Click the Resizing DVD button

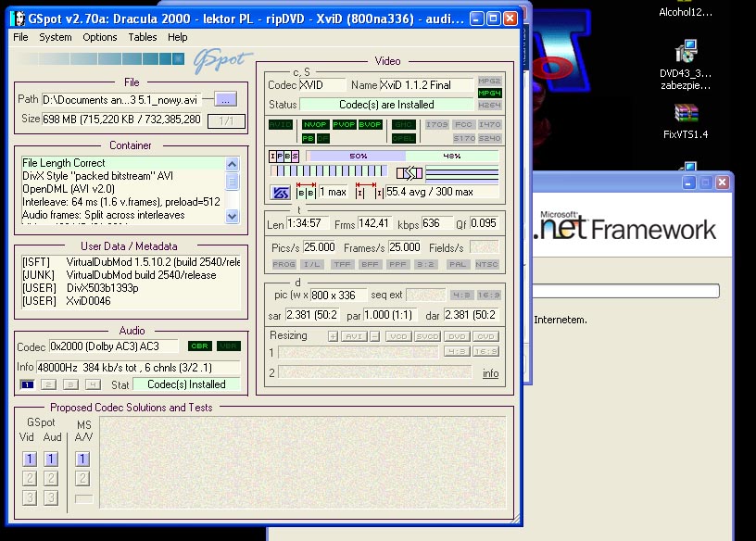coord(457,336)
